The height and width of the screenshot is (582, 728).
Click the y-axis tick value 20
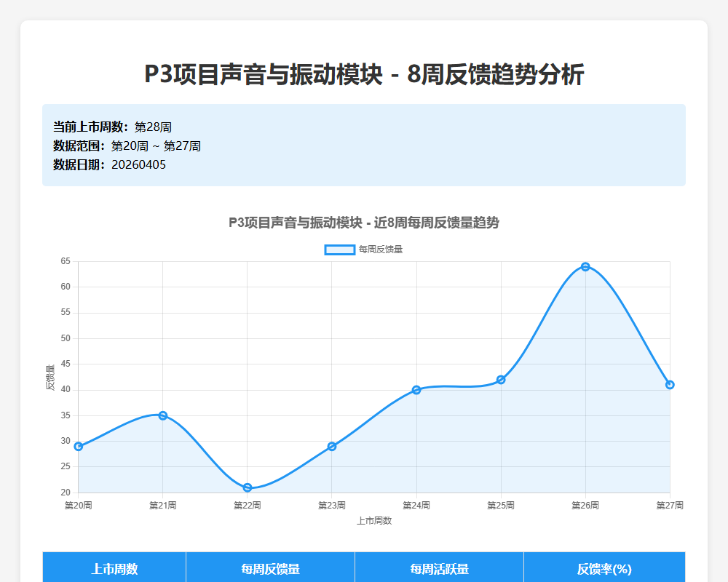coord(66,493)
